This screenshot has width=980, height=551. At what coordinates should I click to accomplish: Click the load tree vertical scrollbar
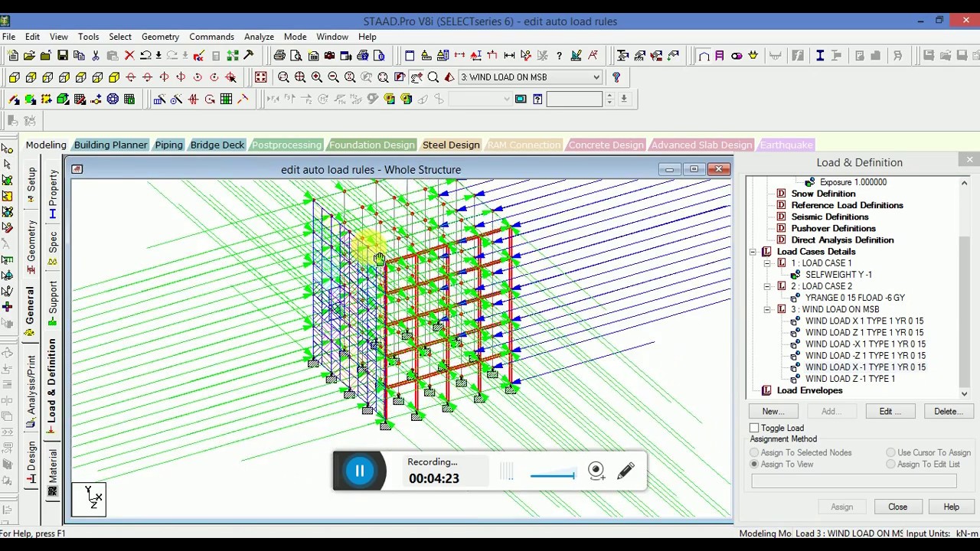point(964,289)
